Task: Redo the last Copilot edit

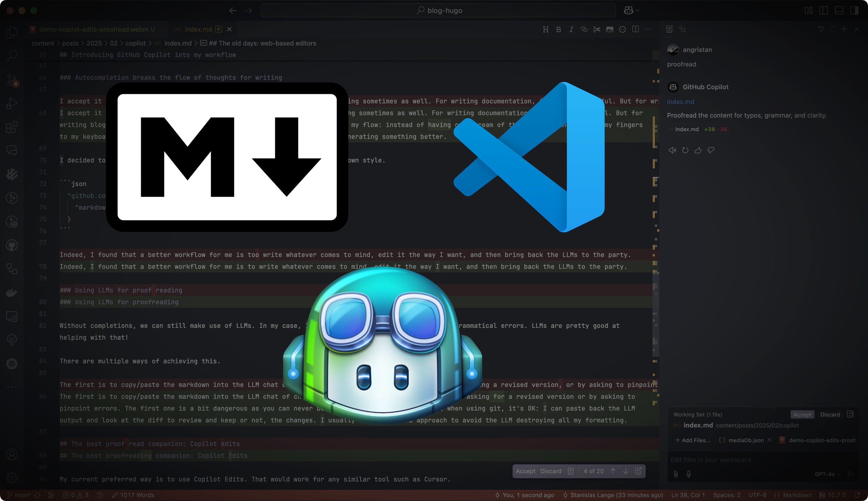Action: [x=833, y=29]
